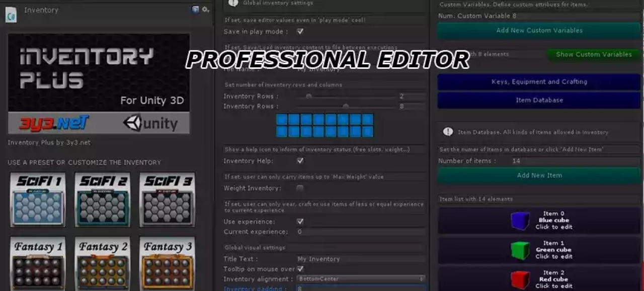Click the blue cube icon of Item 0

[520, 220]
